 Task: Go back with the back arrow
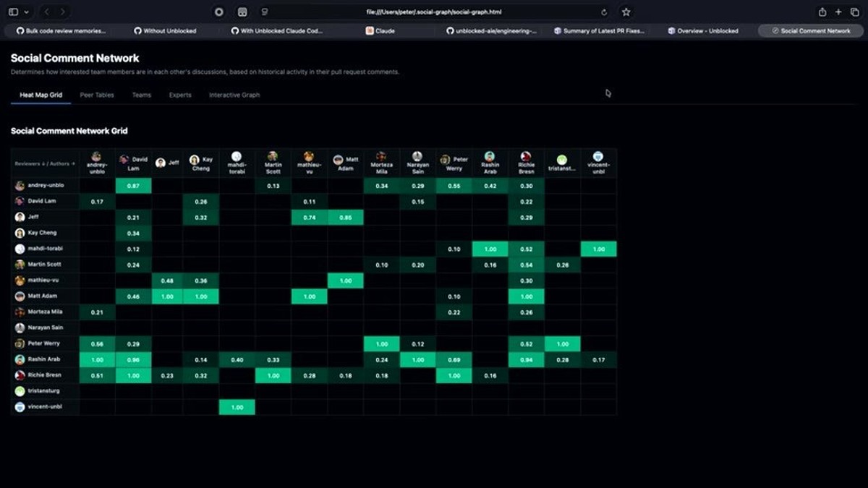point(47,12)
